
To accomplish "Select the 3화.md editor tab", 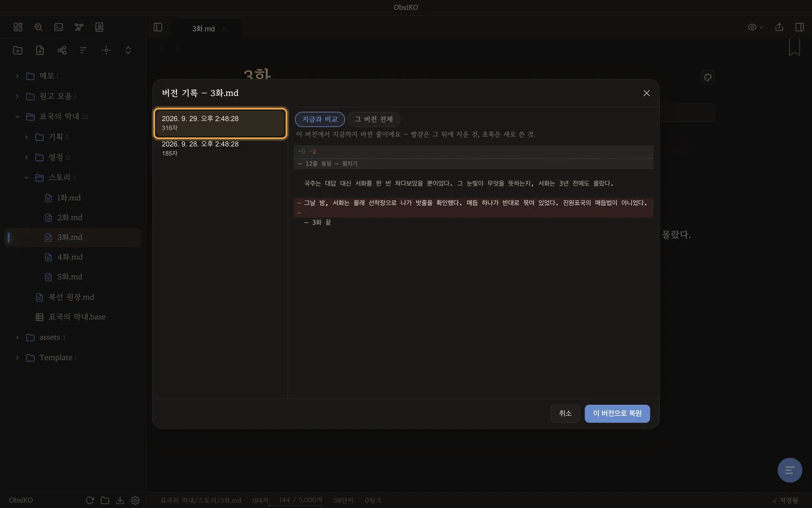I will pos(204,28).
